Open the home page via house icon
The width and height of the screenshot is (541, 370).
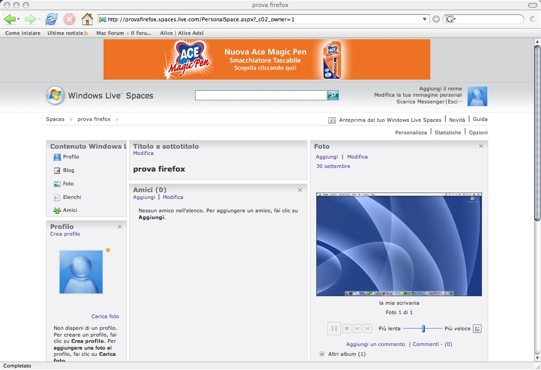tap(87, 19)
